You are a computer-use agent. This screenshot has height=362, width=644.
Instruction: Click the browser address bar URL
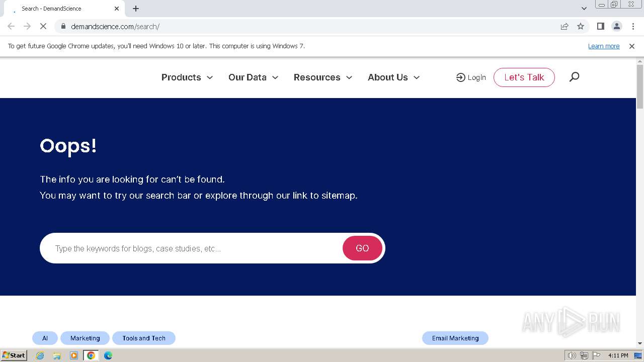click(x=115, y=26)
